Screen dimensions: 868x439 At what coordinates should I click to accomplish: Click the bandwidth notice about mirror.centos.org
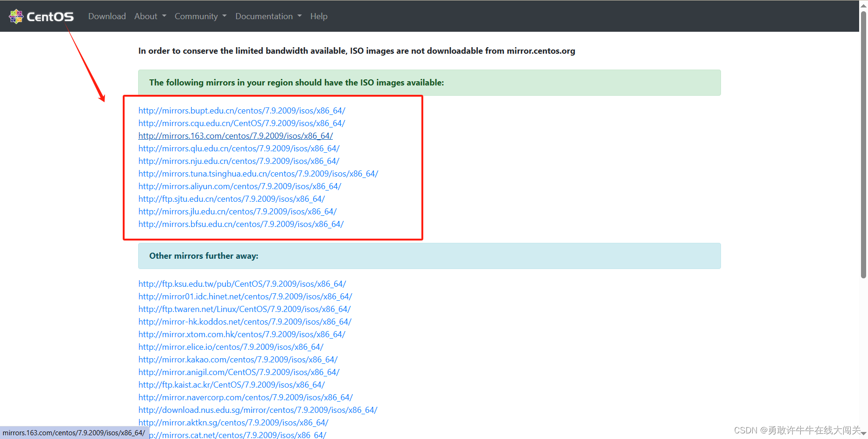click(x=357, y=51)
